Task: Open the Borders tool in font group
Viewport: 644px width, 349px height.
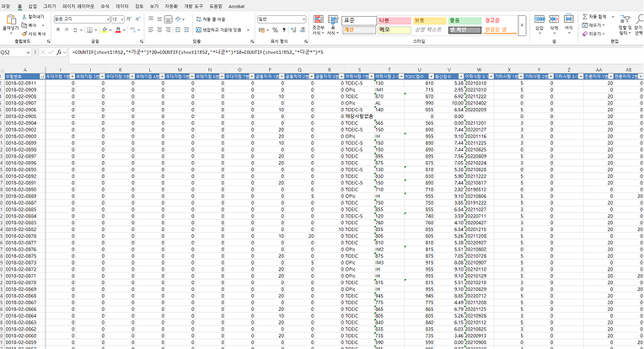Action: tap(90, 30)
